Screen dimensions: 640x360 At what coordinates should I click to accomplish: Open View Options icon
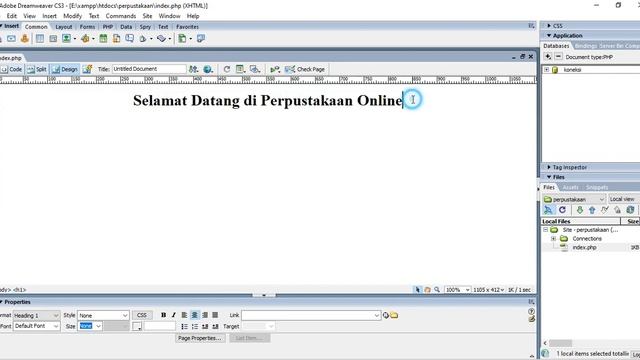click(x=240, y=69)
